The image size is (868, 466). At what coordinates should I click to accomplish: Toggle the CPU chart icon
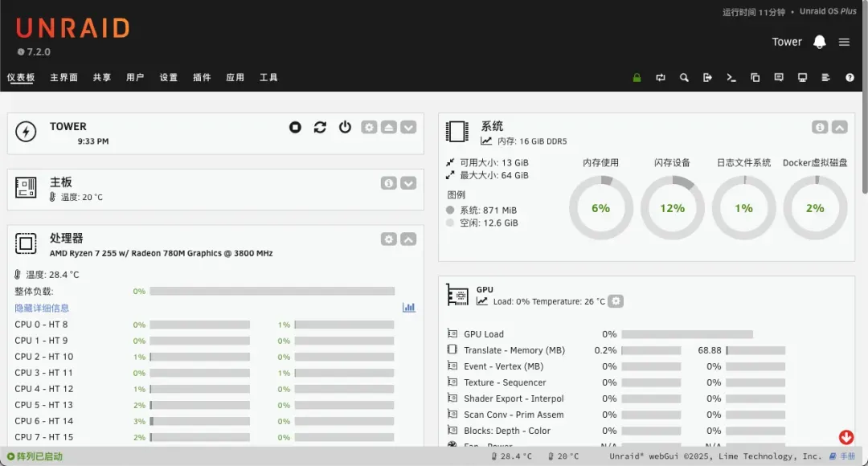click(408, 308)
